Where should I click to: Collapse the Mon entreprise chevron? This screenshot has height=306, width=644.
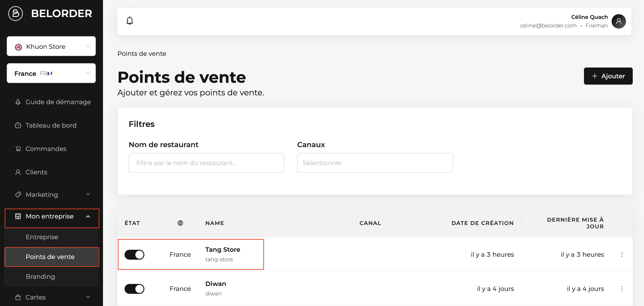(88, 216)
